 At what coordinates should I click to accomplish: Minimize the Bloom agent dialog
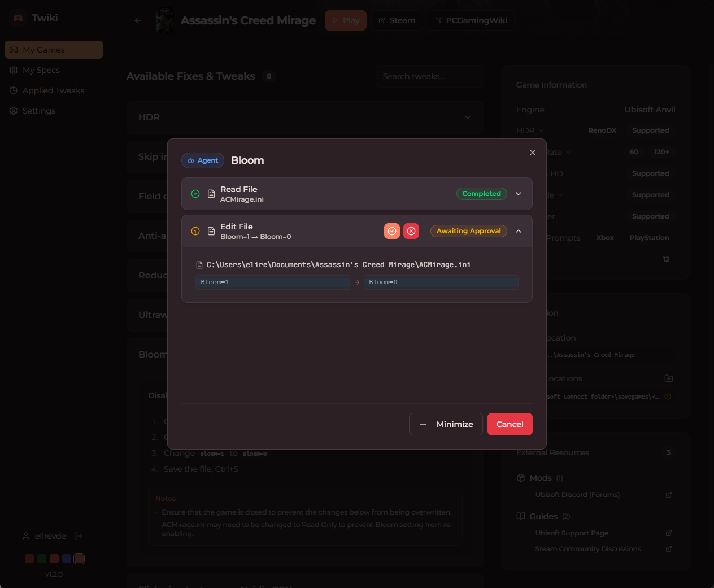pos(446,424)
